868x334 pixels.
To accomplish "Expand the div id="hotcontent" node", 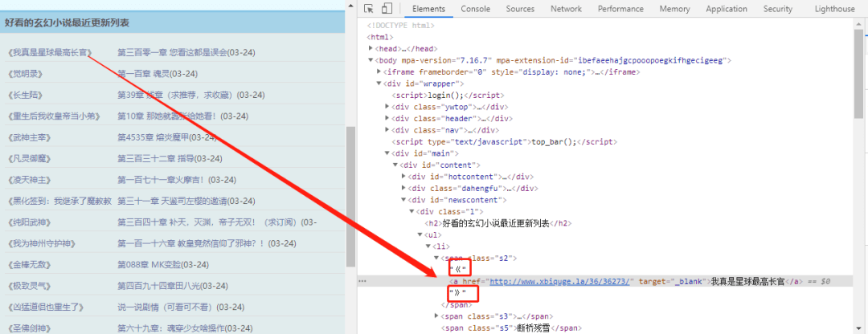I will 403,177.
